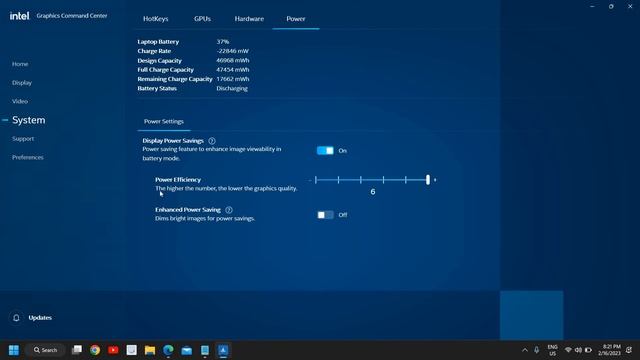The width and height of the screenshot is (640, 360).
Task: Click the Intel logo
Action: tap(19, 16)
